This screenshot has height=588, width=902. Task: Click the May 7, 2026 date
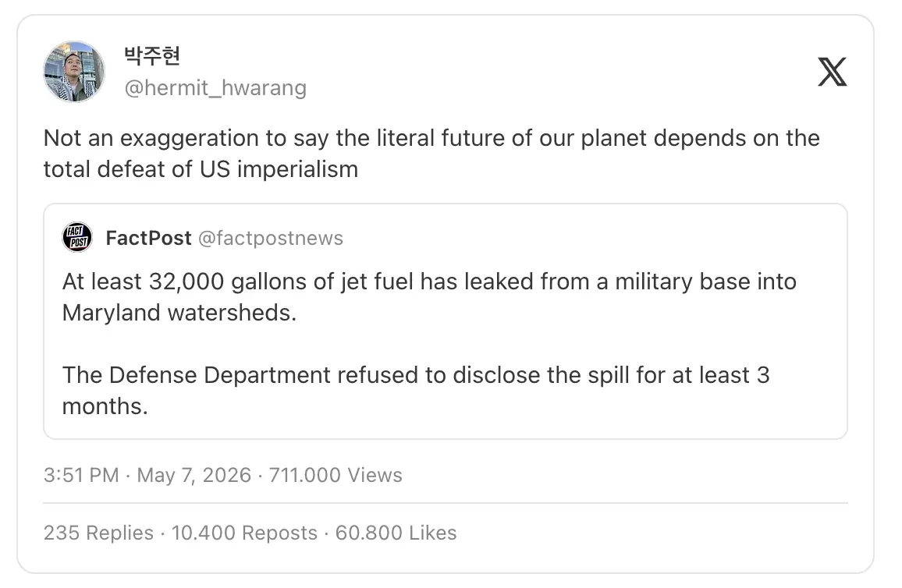194,476
